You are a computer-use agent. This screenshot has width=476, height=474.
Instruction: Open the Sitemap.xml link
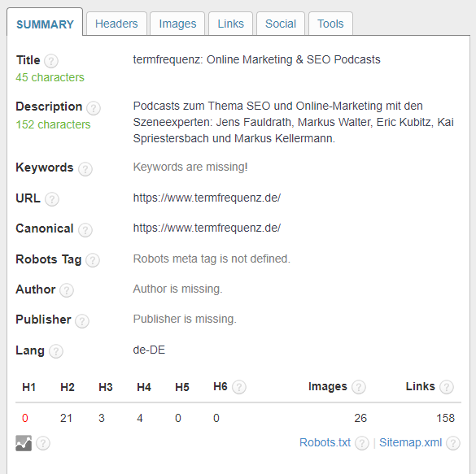click(x=410, y=442)
